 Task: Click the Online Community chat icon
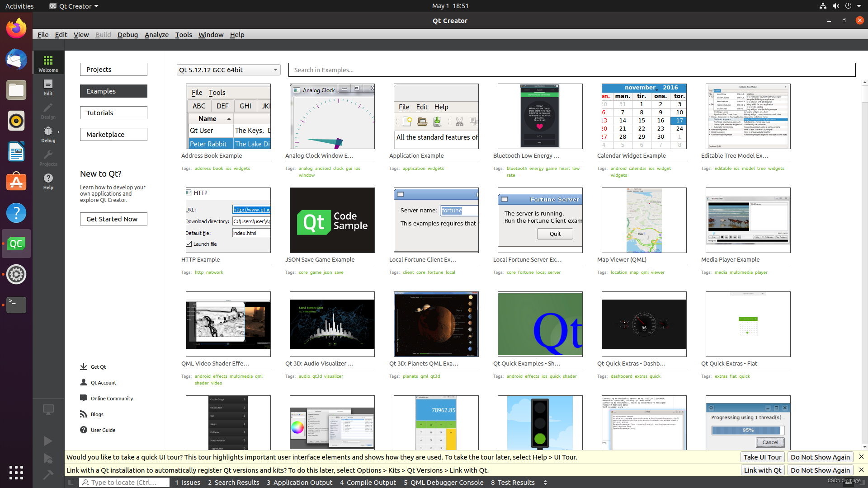click(x=84, y=398)
